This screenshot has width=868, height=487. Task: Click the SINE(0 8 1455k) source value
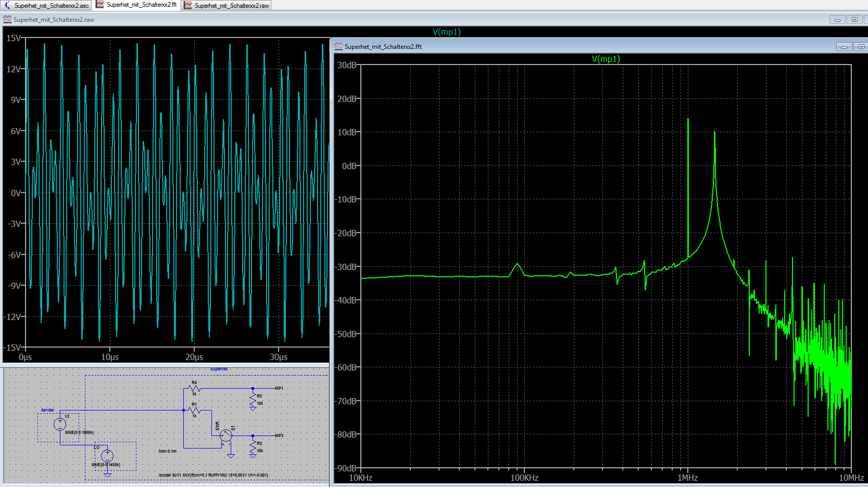point(106,465)
